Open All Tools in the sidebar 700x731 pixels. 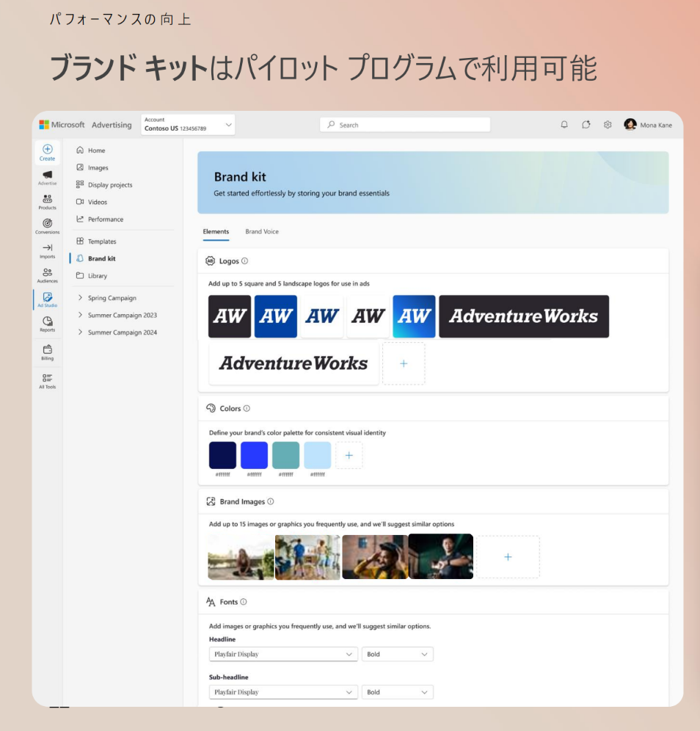pos(48,381)
